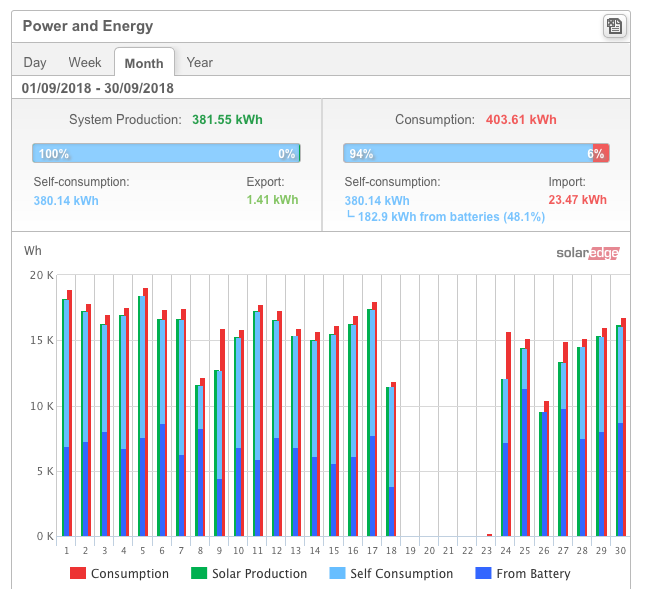
Task: Click the red consumption bar for day 9
Action: 222,432
